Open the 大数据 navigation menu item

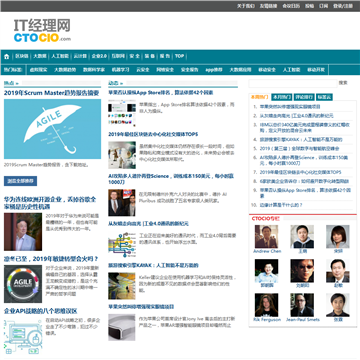point(40,56)
